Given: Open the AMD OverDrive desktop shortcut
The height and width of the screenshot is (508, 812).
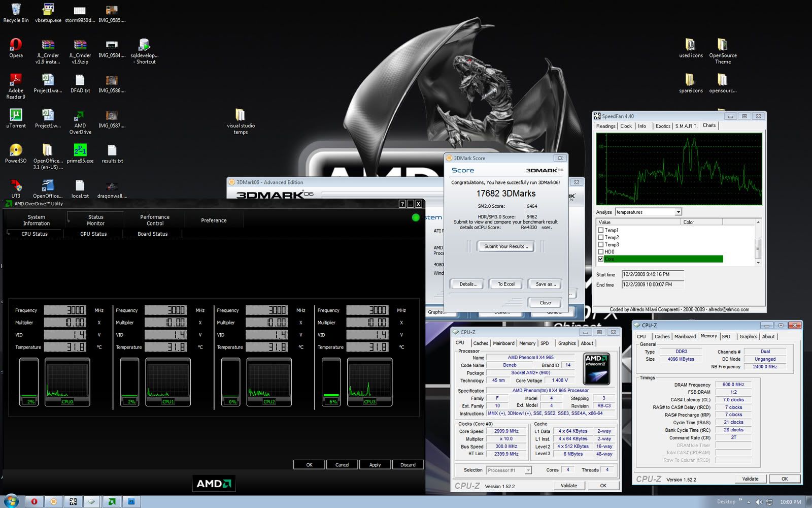Looking at the screenshot, I should (x=80, y=116).
